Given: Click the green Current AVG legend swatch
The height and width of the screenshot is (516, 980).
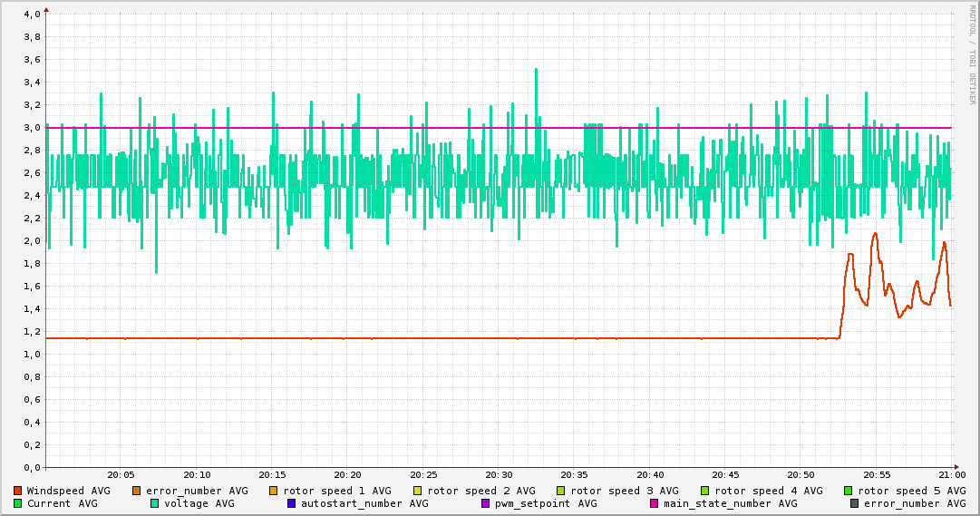Looking at the screenshot, I should point(17,503).
